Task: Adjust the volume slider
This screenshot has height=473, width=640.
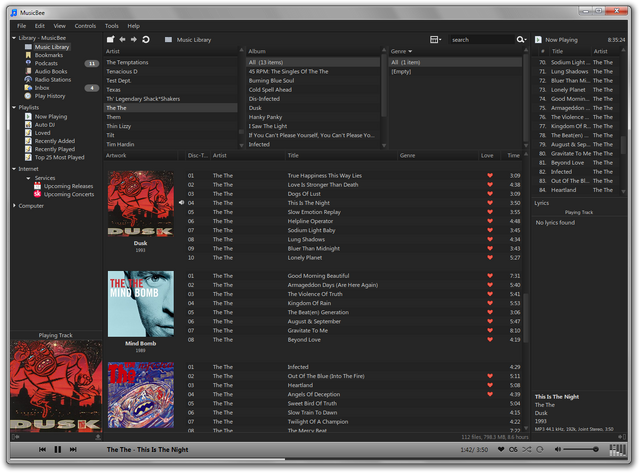Action: pos(580,449)
